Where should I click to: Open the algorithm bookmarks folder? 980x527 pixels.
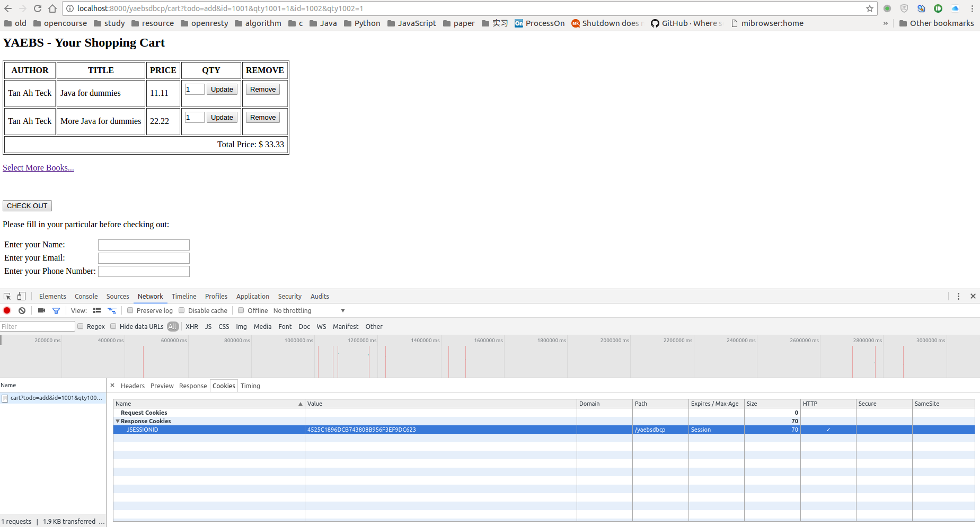coord(258,23)
